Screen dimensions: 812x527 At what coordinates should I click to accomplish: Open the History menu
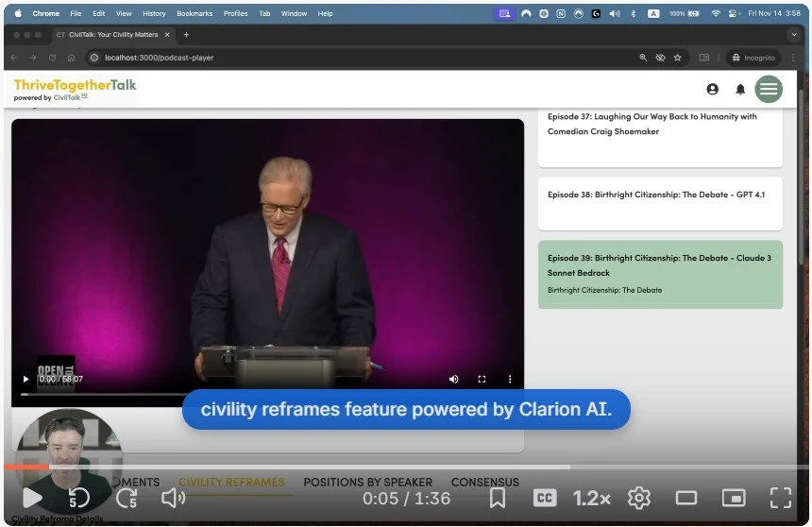pyautogui.click(x=154, y=13)
